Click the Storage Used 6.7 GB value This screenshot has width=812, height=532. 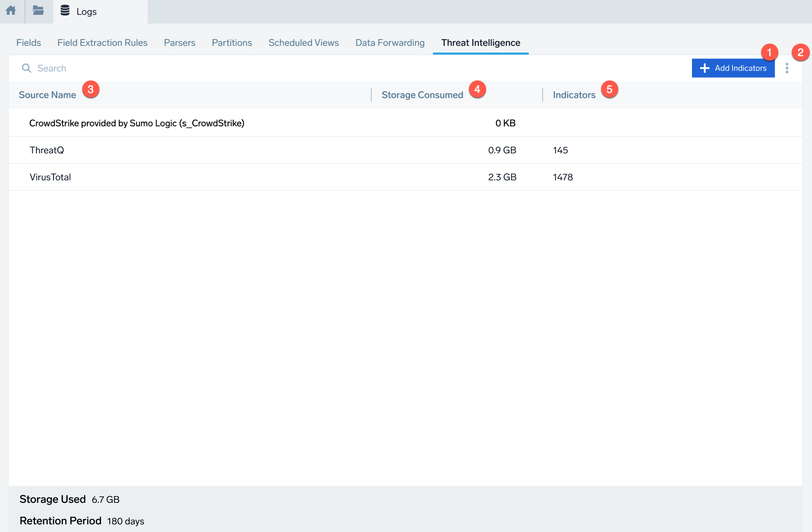(106, 500)
